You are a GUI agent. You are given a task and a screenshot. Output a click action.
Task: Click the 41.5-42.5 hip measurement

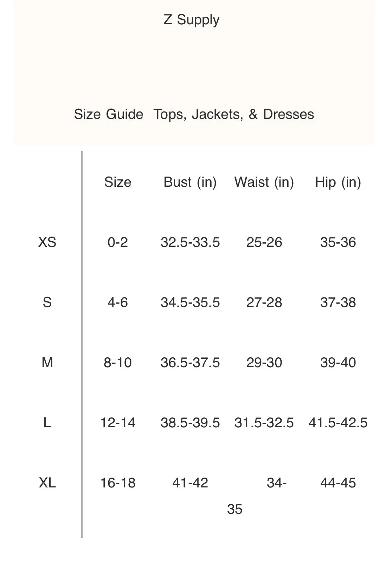(338, 422)
